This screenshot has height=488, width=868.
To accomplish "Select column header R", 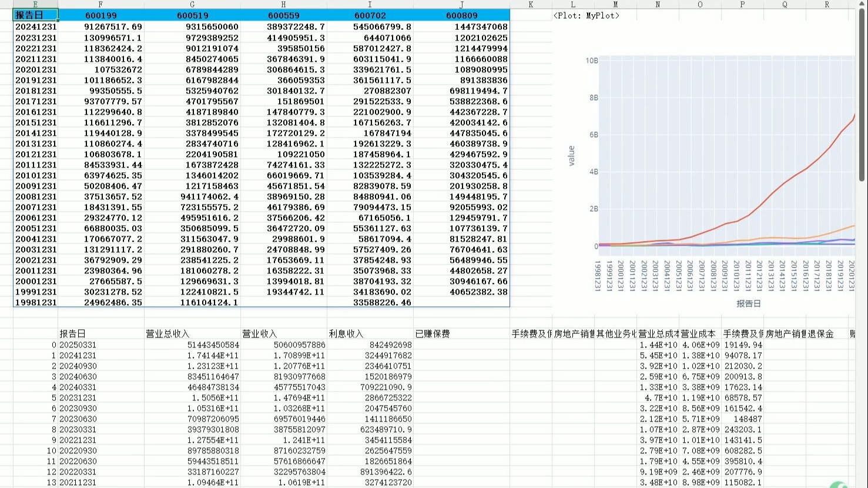I will pyautogui.click(x=827, y=4).
